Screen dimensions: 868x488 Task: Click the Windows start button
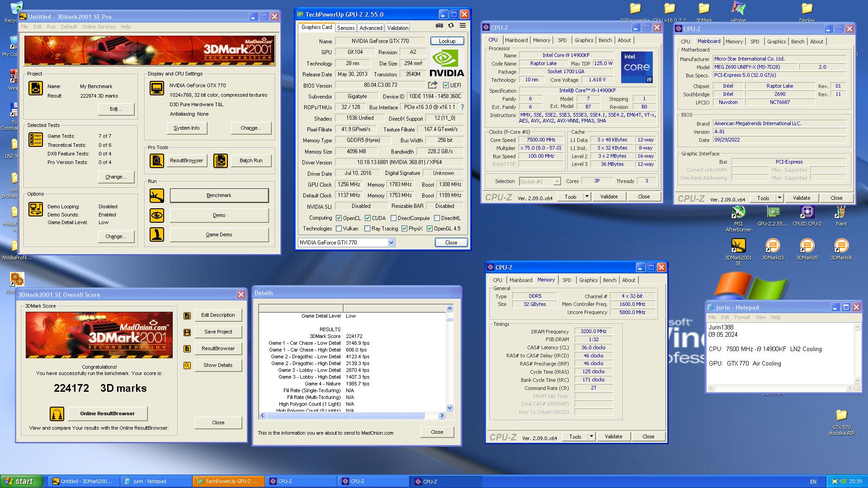pos(22,481)
